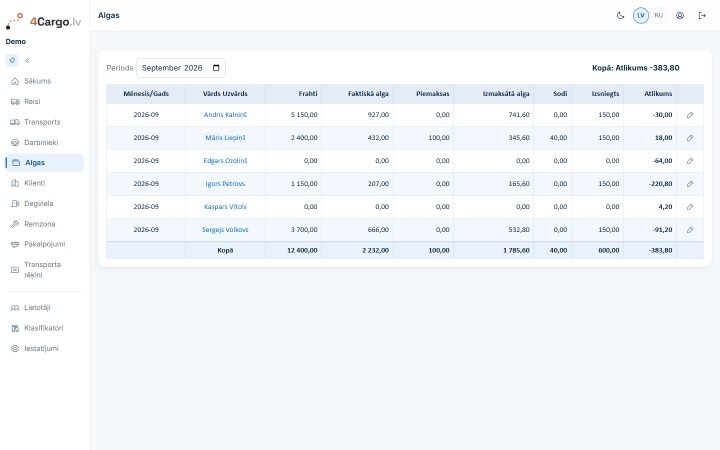The image size is (720, 450).
Task: Click Kopā: Atlikums -383,80 summary
Action: point(636,68)
